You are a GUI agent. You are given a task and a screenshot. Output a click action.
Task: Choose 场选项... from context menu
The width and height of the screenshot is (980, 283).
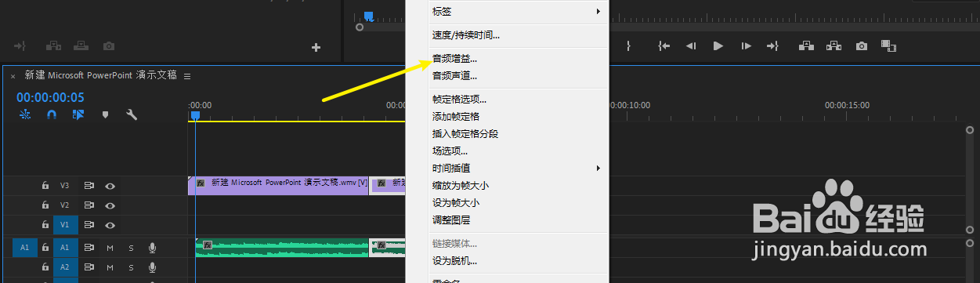point(507,151)
